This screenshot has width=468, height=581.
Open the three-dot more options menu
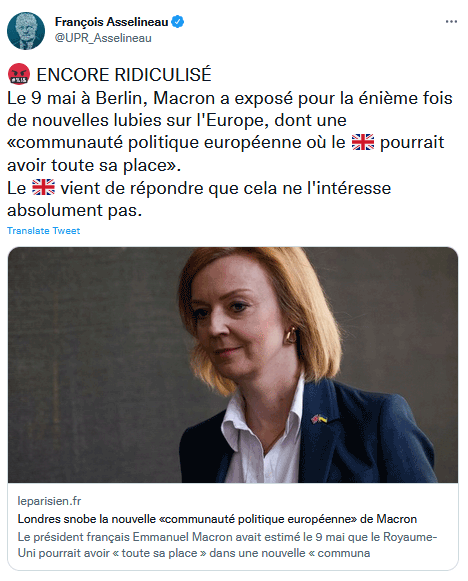click(451, 21)
